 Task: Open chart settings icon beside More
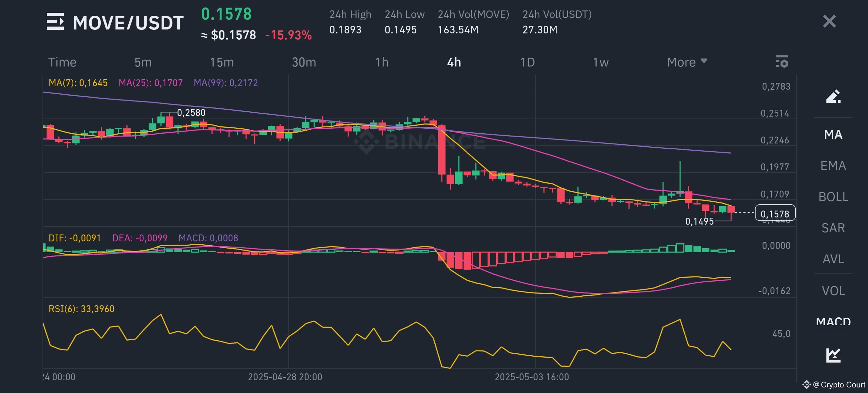click(x=782, y=62)
